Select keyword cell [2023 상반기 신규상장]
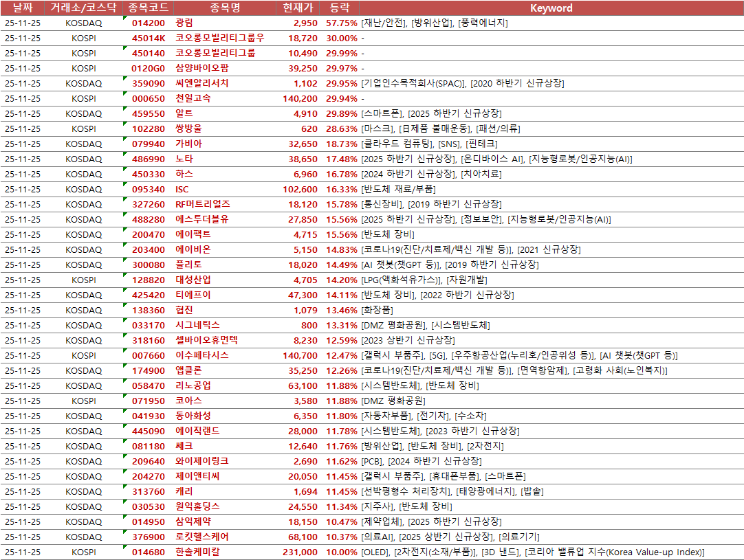Image resolution: width=744 pixels, height=560 pixels. [408, 340]
